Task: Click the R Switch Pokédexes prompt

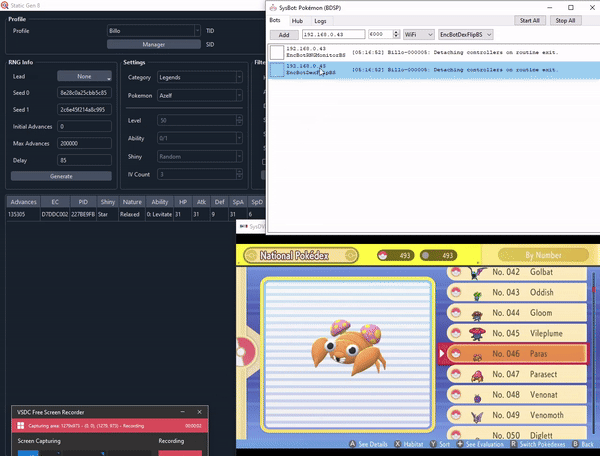Action: click(538, 444)
